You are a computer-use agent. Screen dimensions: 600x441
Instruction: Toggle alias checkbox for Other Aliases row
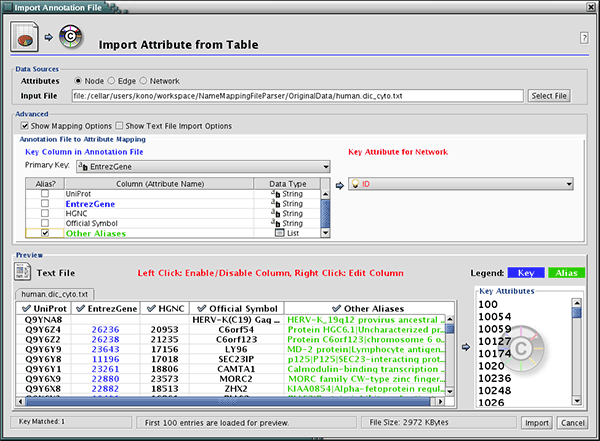44,232
